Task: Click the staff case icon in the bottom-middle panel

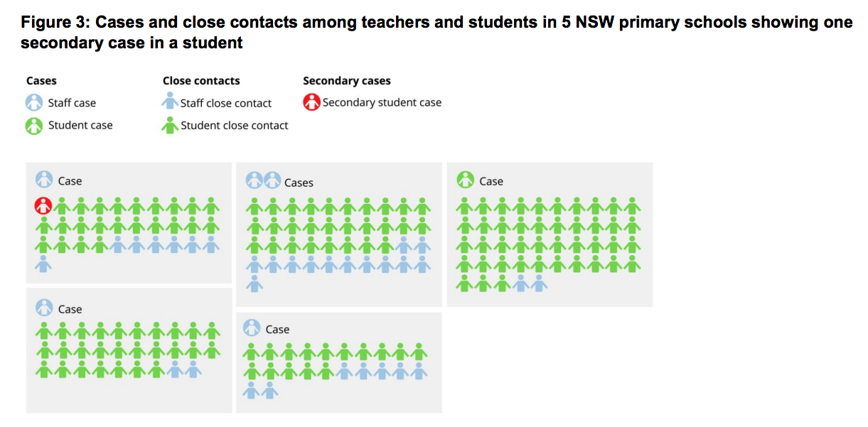Action: [252, 328]
